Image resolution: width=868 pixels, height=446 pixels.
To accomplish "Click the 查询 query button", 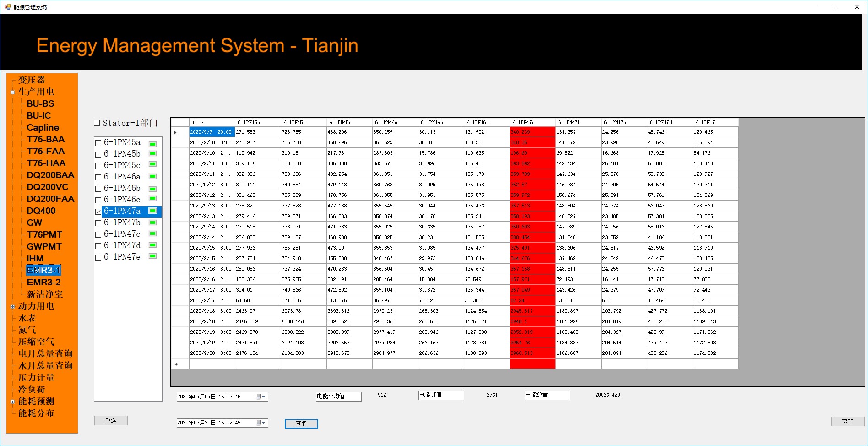I will tap(301, 424).
